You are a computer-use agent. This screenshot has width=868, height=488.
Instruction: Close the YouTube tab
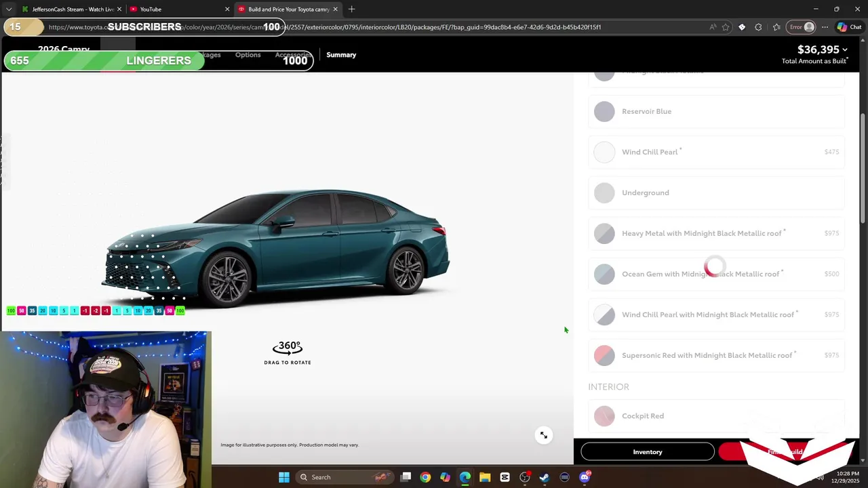tap(227, 9)
